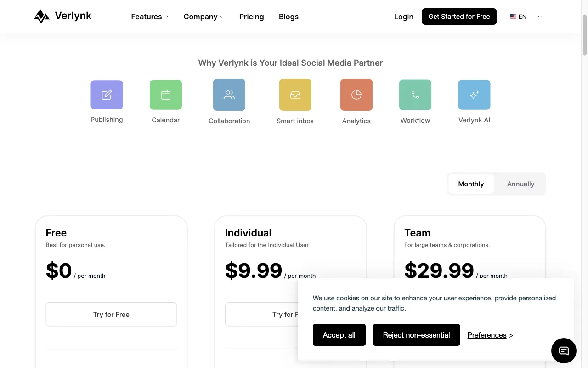Click the Team plan heading

click(x=417, y=233)
